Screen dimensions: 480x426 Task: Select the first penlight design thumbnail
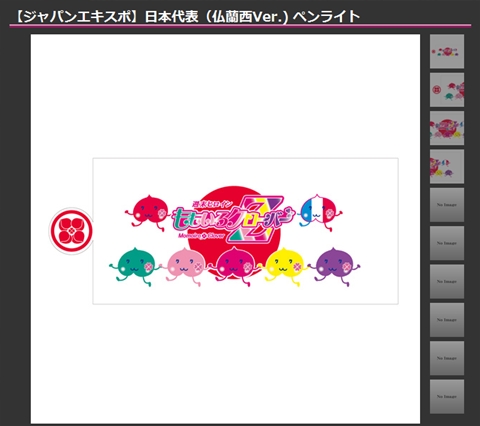click(x=447, y=52)
